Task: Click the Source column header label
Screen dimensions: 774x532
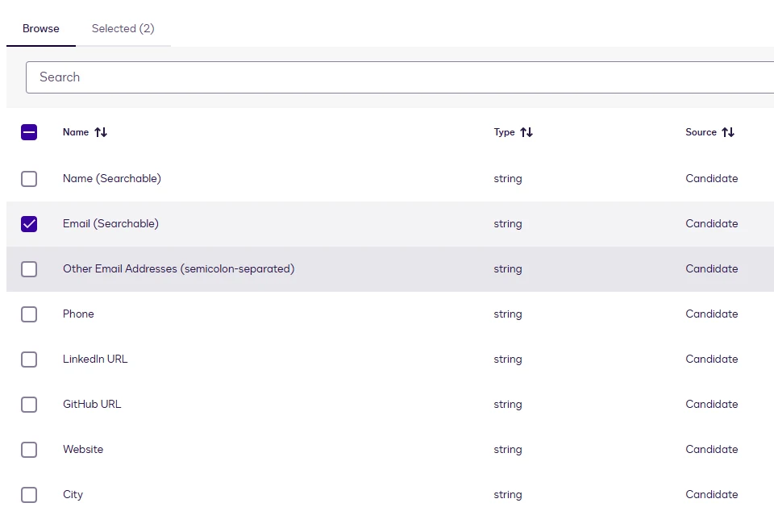Action: pos(701,132)
